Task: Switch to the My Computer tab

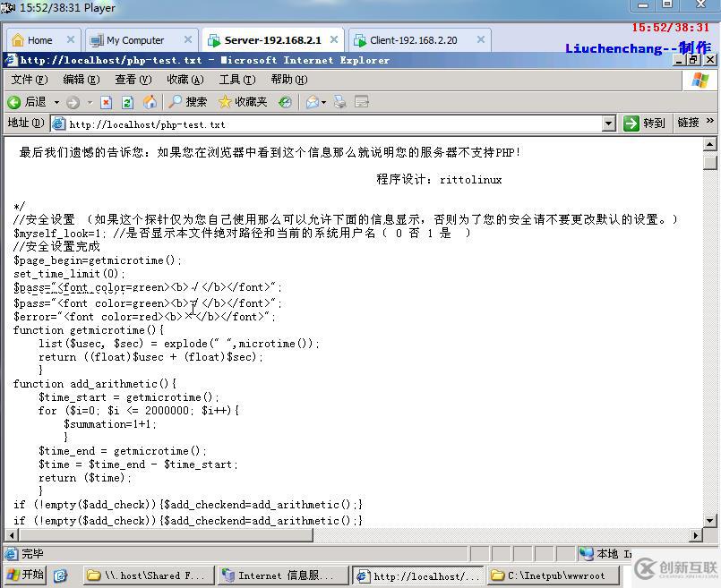Action: pyautogui.click(x=133, y=40)
